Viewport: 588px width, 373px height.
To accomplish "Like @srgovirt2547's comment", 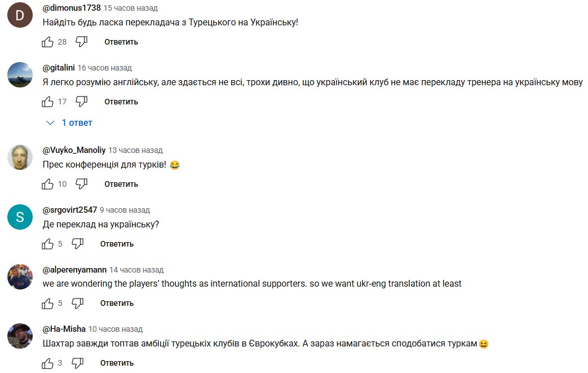I will coord(48,244).
